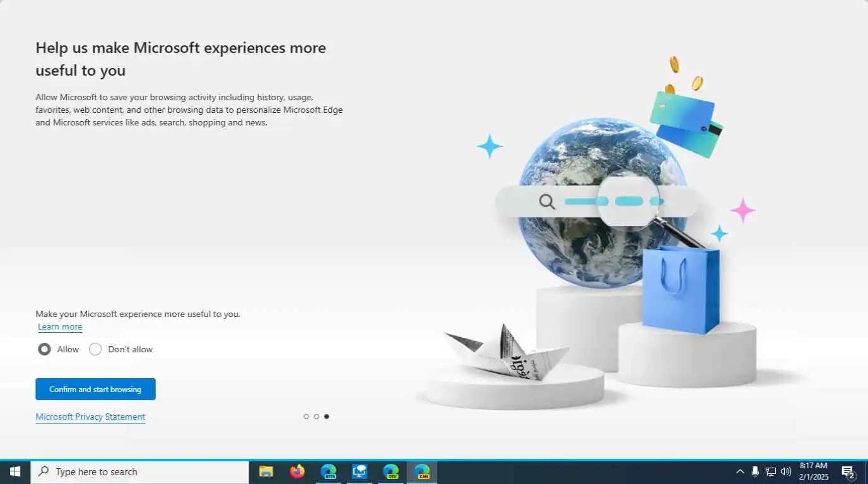Click the microphone tray icon
Screen dimensions: 868x484
[x=755, y=471]
